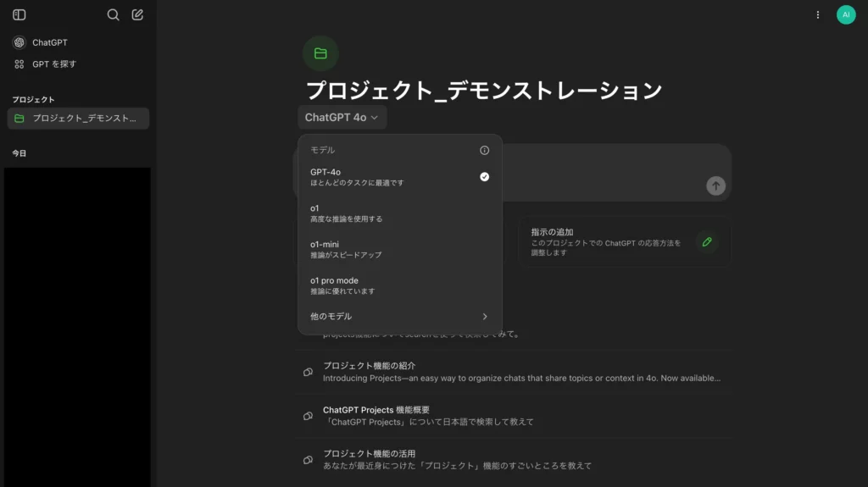Viewport: 868px width, 487px height.
Task: Toggle the ChatGPT 4o model dropdown
Action: (x=342, y=118)
